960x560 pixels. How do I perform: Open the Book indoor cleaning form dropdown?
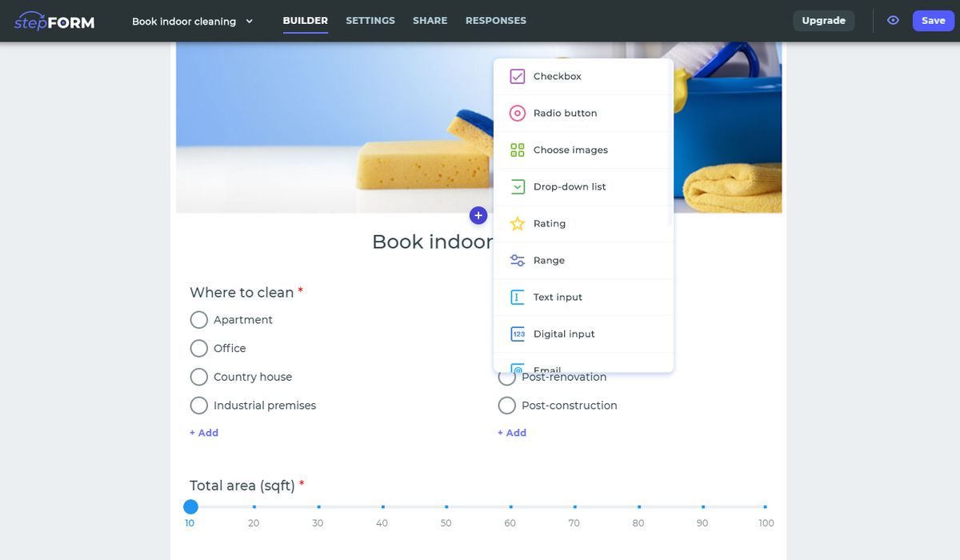192,21
